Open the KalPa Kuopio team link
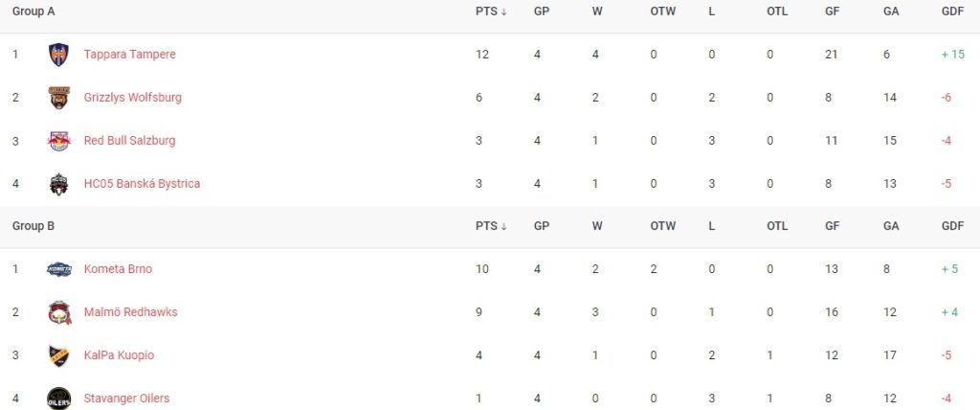 pos(119,355)
